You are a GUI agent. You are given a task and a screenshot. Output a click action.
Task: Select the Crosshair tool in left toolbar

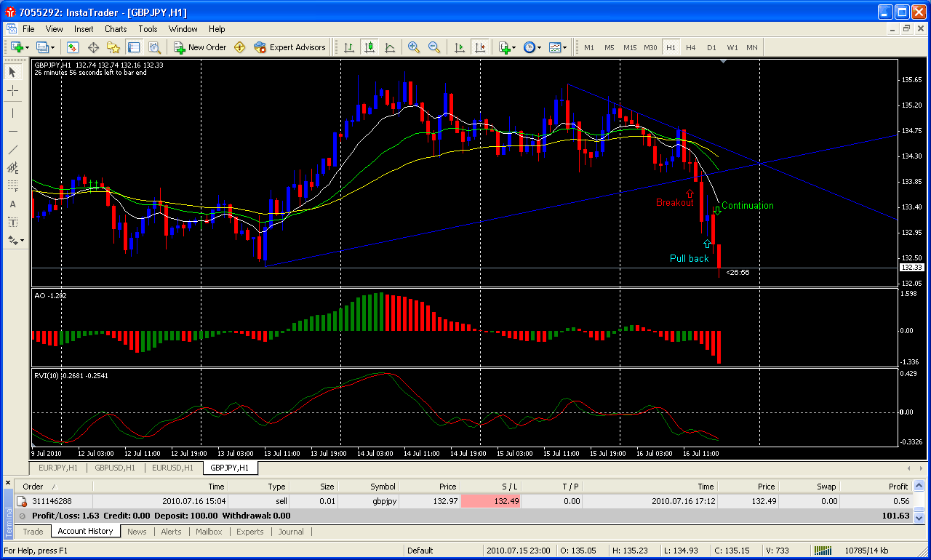(12, 91)
